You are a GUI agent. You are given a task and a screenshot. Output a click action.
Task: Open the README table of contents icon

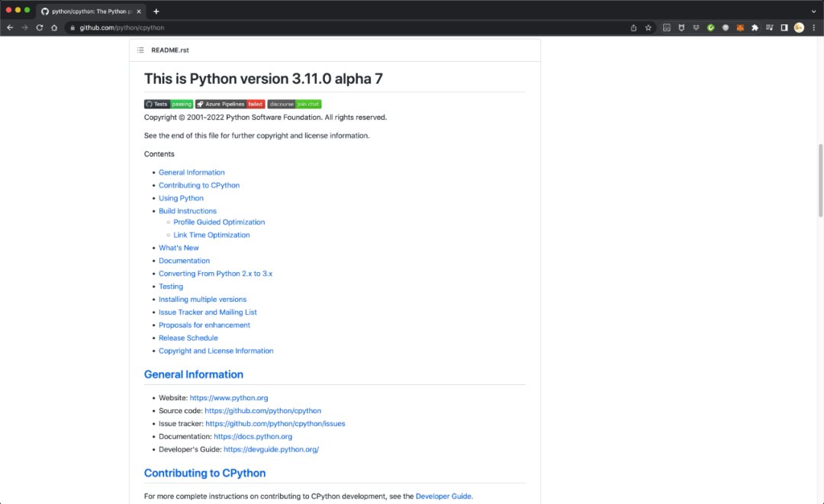pyautogui.click(x=140, y=50)
